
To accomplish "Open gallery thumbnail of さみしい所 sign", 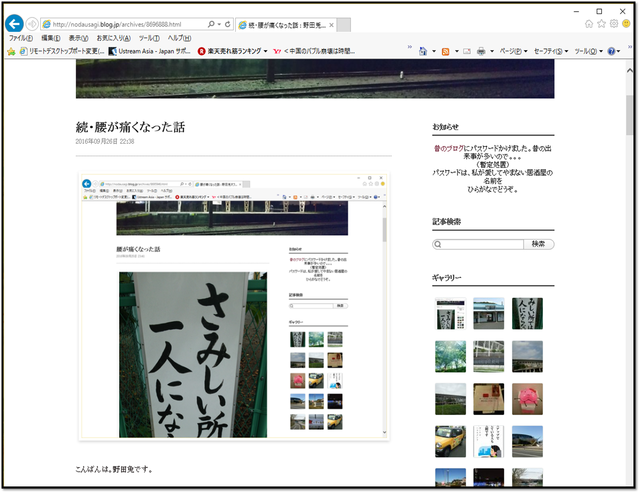I will pyautogui.click(x=527, y=313).
